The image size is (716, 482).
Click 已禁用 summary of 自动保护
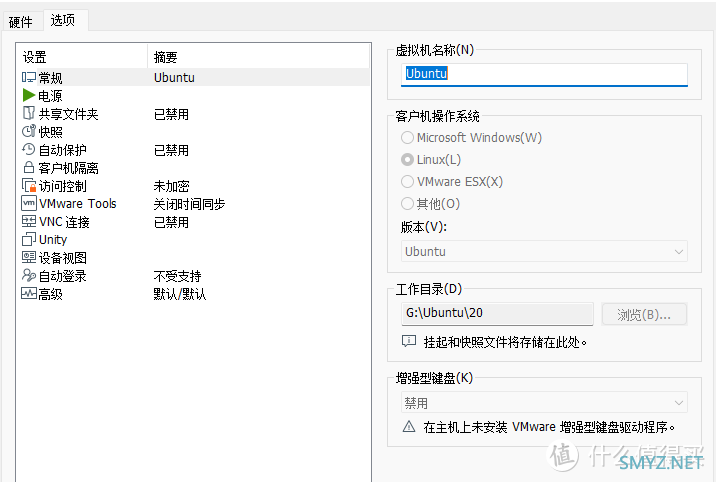pos(171,150)
